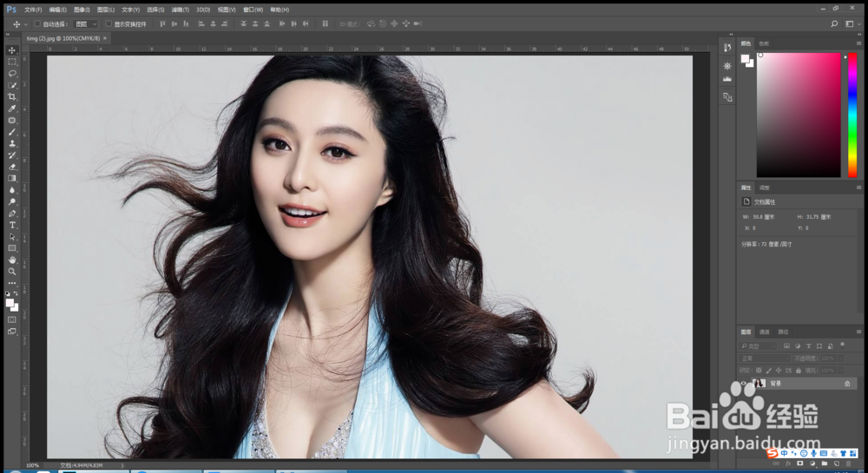Select the Clone Stamp tool
Viewport: 868px width, 473px height.
tap(11, 144)
